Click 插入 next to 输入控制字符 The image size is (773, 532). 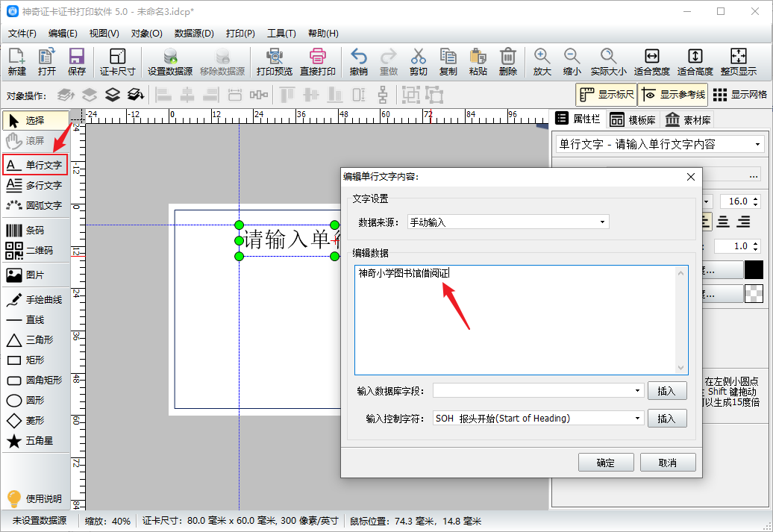coord(667,419)
